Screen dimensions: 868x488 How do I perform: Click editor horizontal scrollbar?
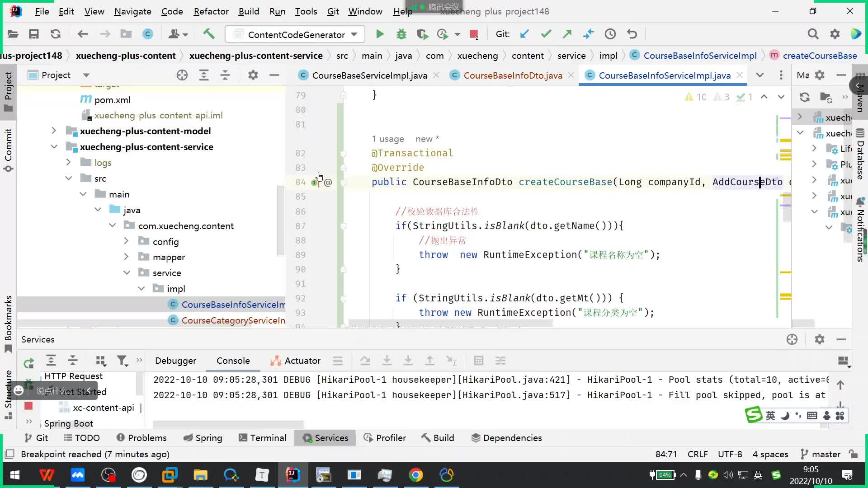(x=450, y=324)
